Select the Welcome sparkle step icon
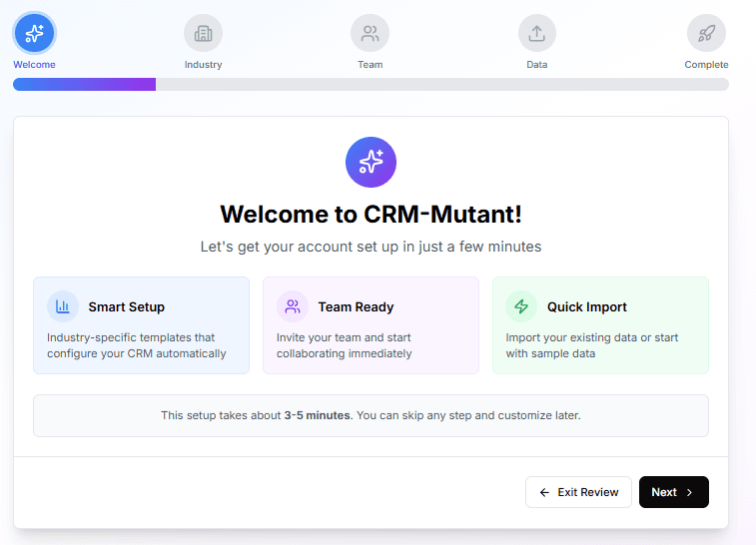The height and width of the screenshot is (545, 756). tap(34, 33)
